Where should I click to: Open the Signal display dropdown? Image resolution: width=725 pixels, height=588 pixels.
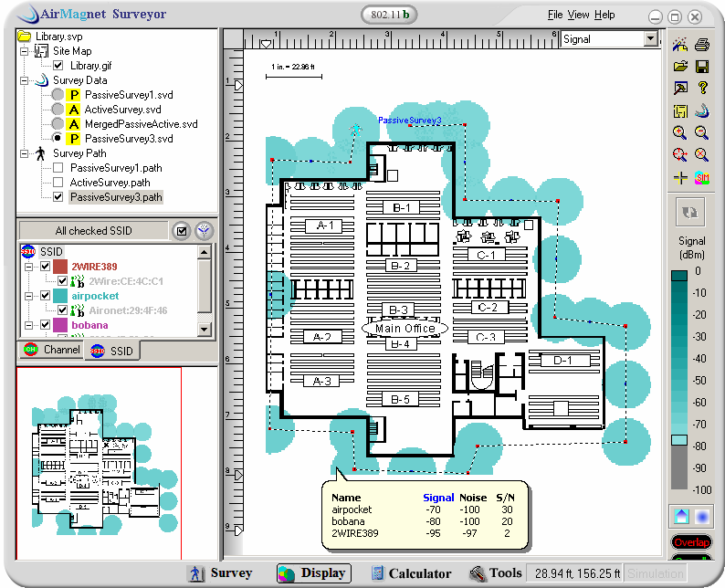pyautogui.click(x=651, y=39)
